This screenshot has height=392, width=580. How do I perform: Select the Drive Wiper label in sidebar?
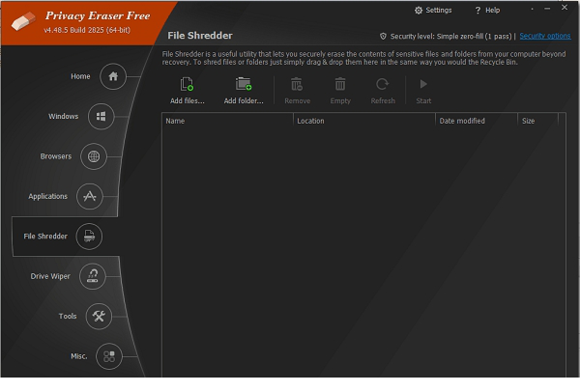click(x=50, y=276)
